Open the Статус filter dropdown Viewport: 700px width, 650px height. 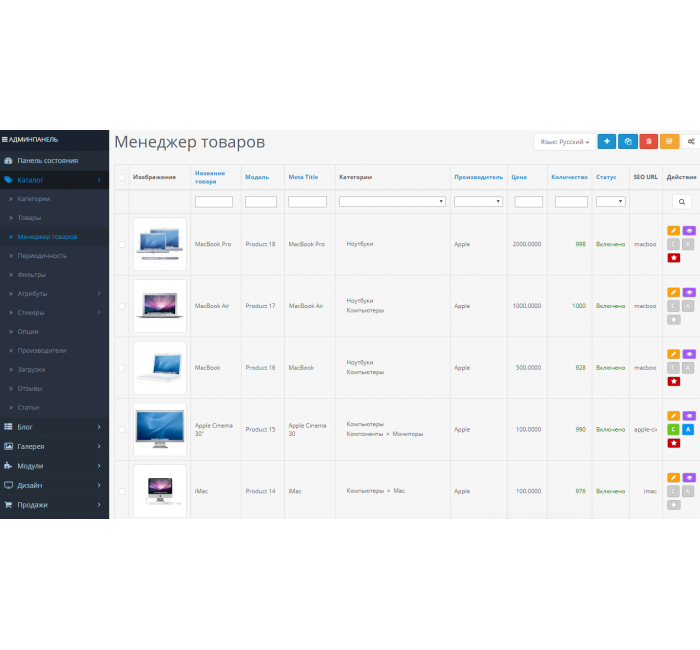[x=611, y=201]
